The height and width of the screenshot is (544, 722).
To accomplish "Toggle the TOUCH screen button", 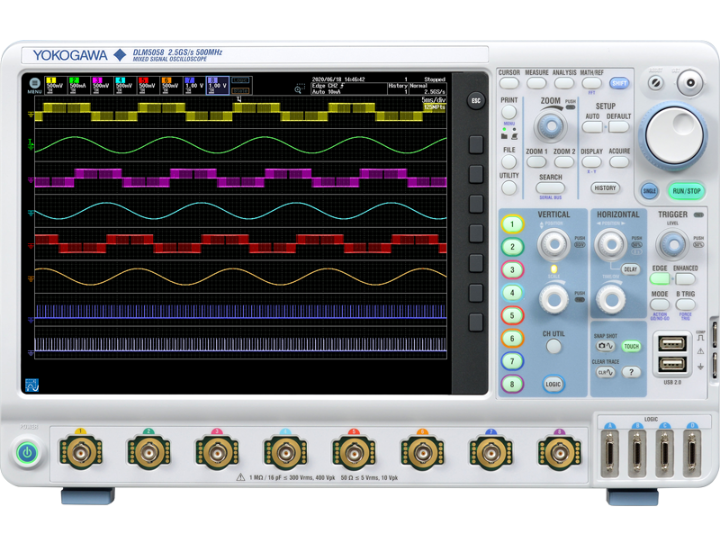I will tap(631, 346).
